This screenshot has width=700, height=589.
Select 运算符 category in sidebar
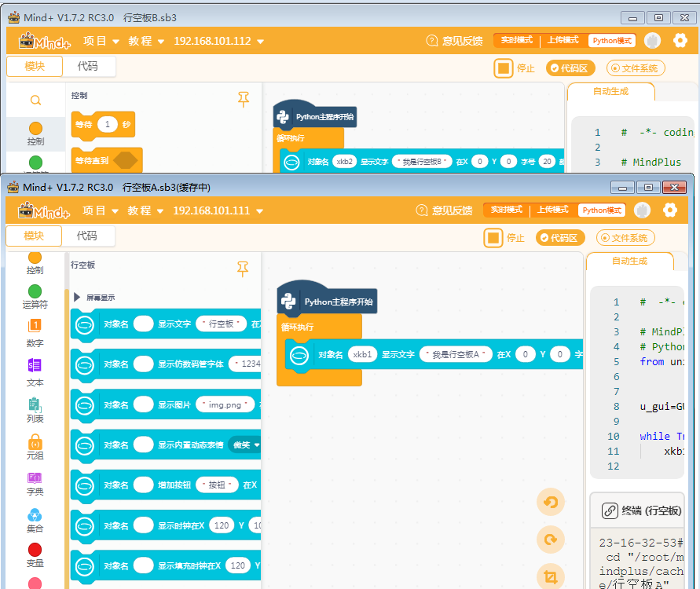35,297
